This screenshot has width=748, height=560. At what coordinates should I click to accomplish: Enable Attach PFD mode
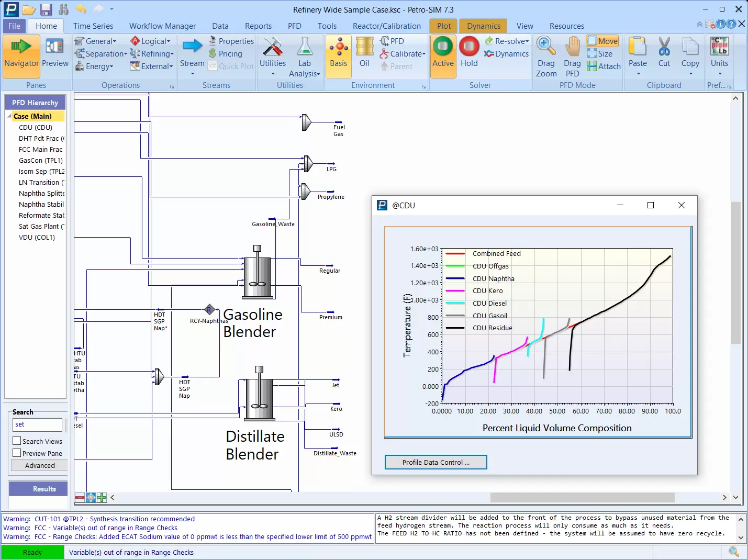pyautogui.click(x=604, y=66)
